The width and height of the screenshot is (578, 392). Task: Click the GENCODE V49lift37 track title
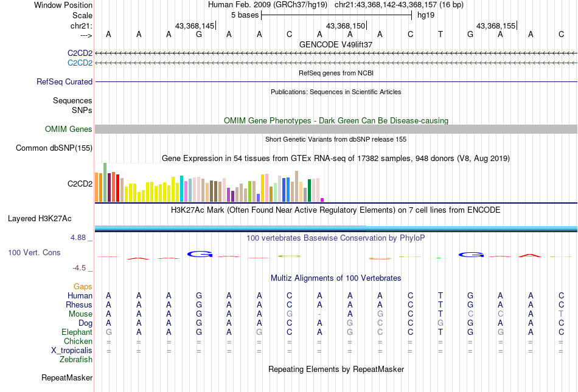coord(336,44)
